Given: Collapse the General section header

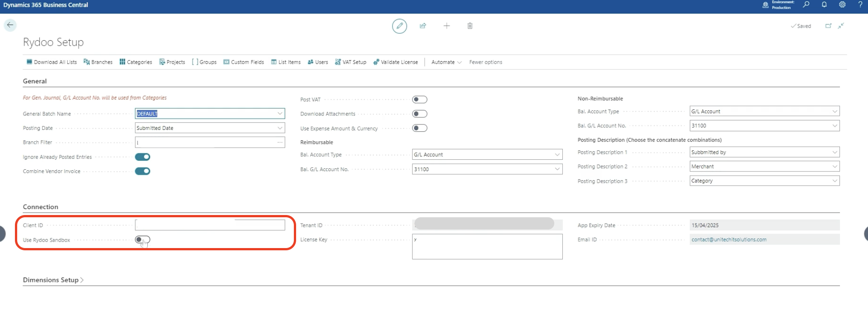Looking at the screenshot, I should 35,81.
